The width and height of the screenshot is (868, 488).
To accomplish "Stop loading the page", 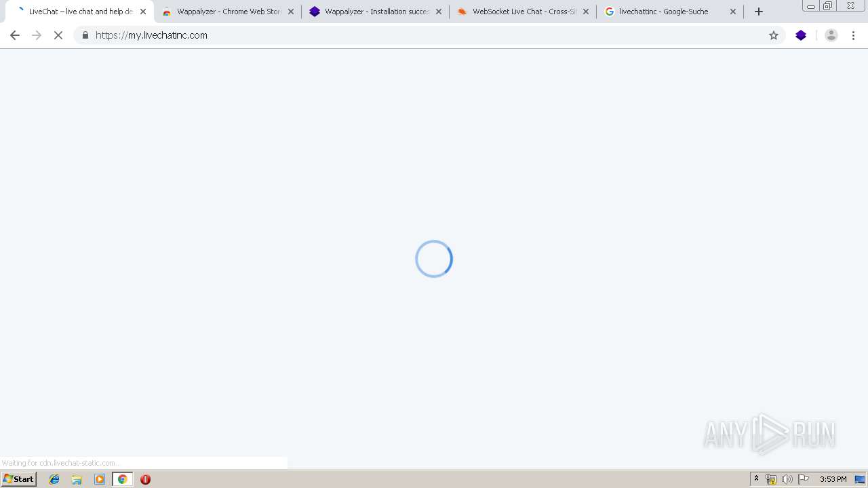I will click(58, 35).
